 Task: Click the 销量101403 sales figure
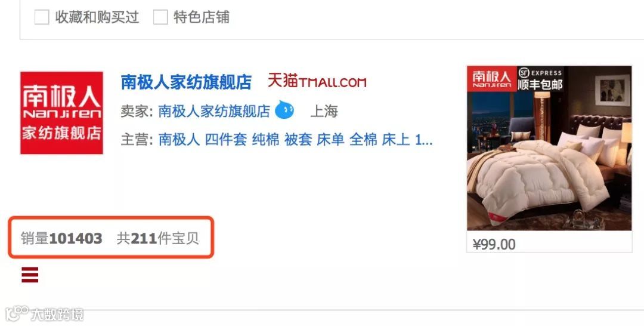tap(61, 238)
